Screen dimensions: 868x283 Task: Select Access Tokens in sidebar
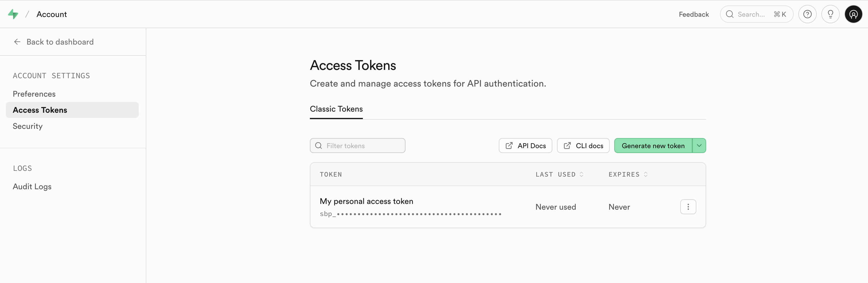click(40, 110)
